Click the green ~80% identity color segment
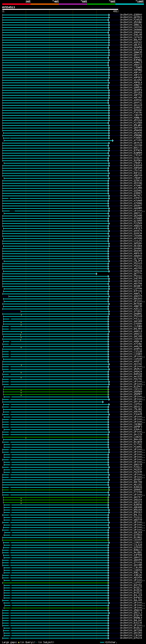The height and width of the screenshot is (644, 146). tap(101, 4)
